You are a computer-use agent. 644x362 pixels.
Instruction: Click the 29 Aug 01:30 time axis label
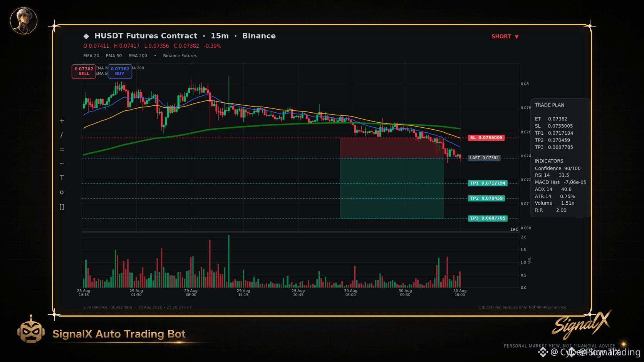click(x=136, y=293)
